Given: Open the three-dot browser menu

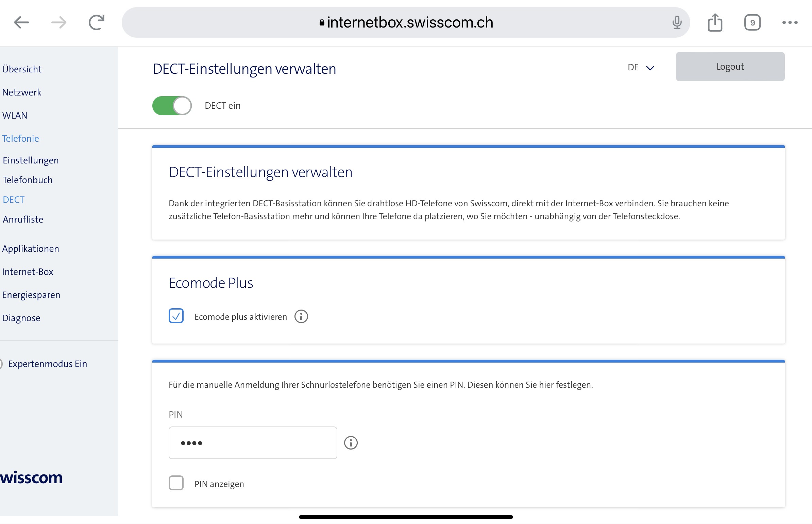Looking at the screenshot, I should click(x=790, y=23).
